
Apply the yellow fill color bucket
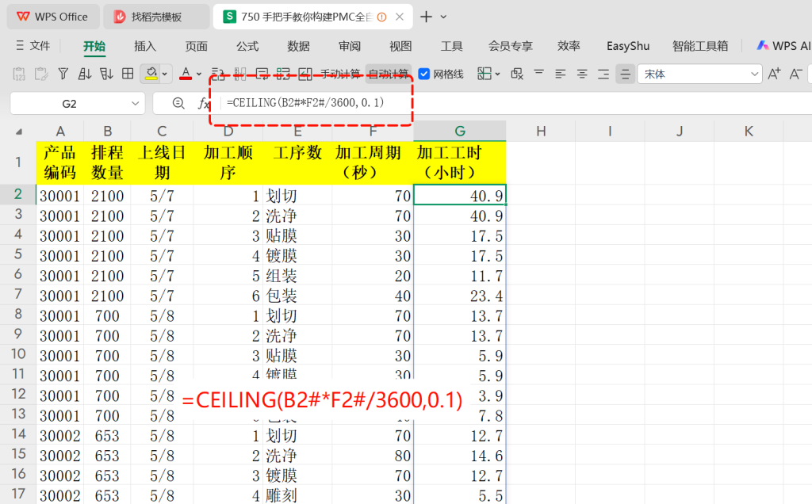coord(151,74)
